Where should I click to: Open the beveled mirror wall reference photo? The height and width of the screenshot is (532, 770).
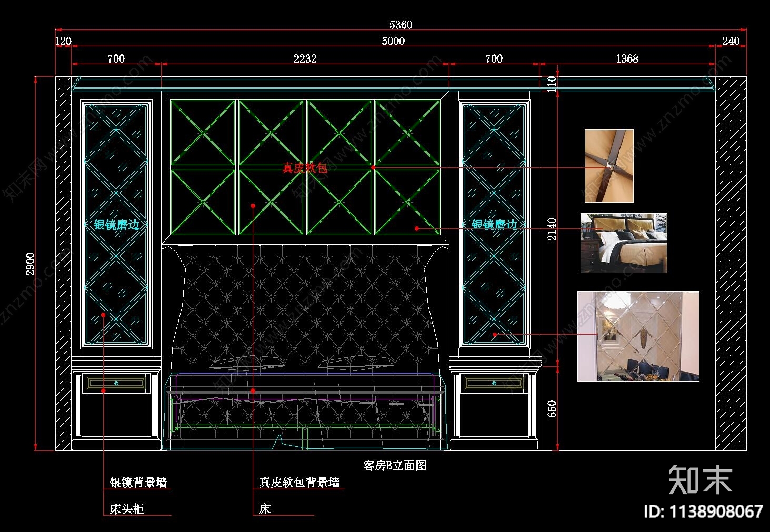tap(638, 336)
